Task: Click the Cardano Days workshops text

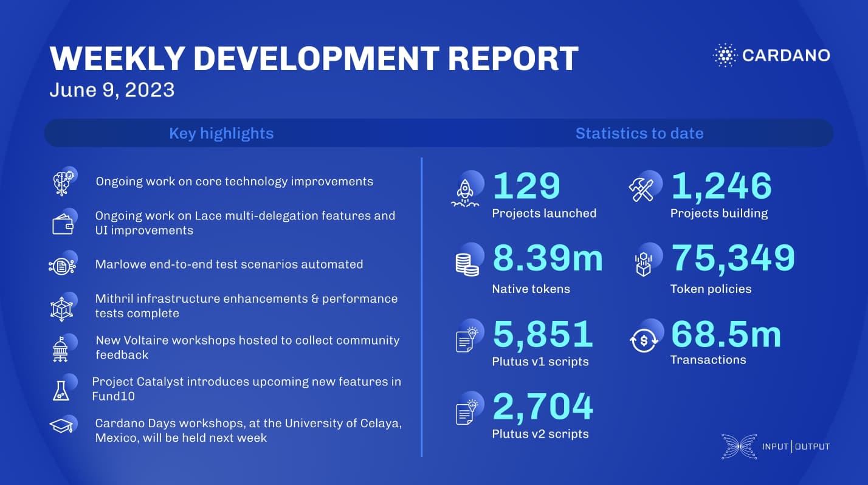Action: pyautogui.click(x=249, y=430)
